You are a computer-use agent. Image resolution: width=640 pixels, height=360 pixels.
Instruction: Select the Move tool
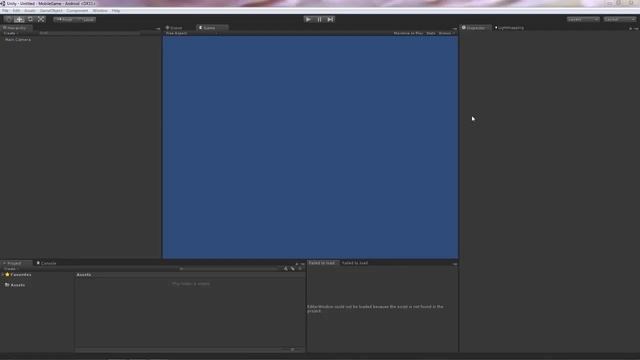19,19
